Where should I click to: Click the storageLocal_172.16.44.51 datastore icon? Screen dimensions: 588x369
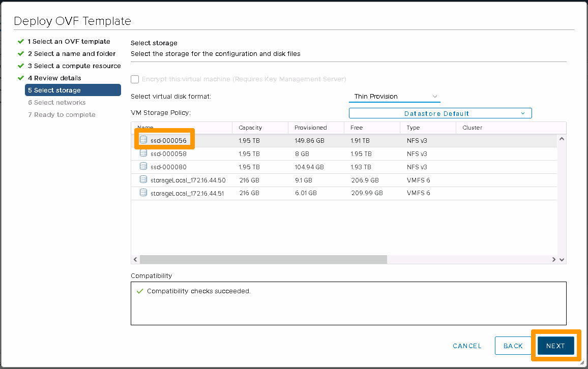click(x=143, y=193)
